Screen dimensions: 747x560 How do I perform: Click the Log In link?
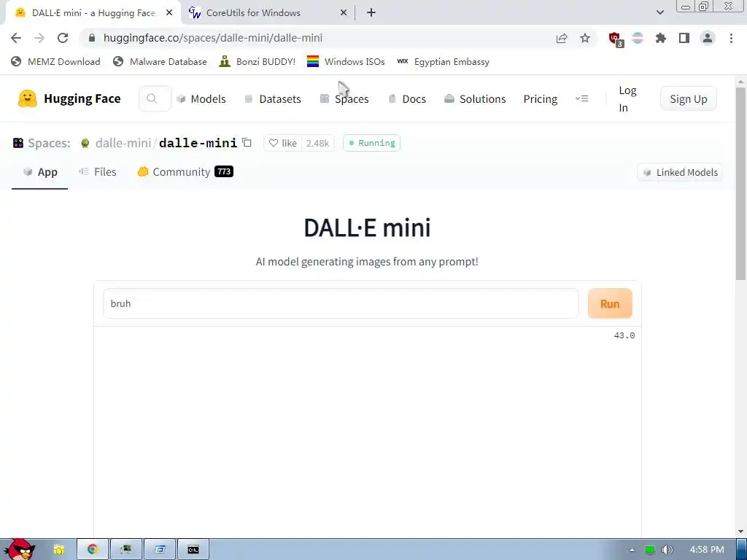(x=627, y=99)
